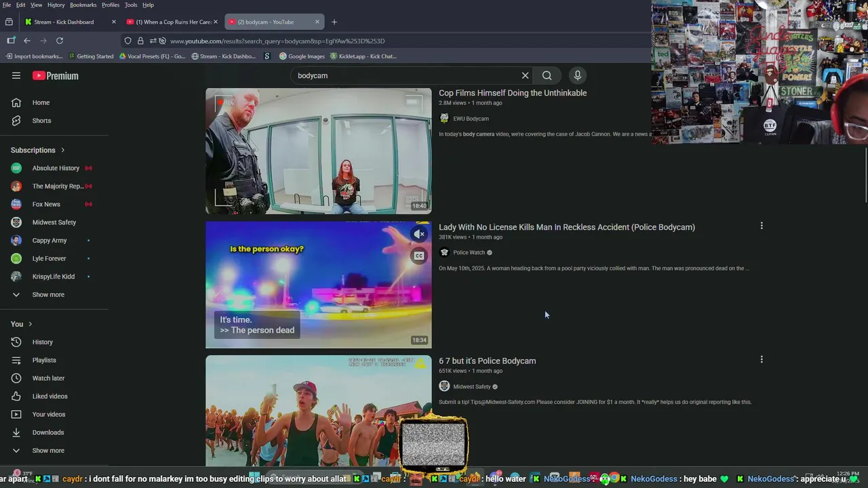Open Police Watch channel avatar

(x=444, y=253)
